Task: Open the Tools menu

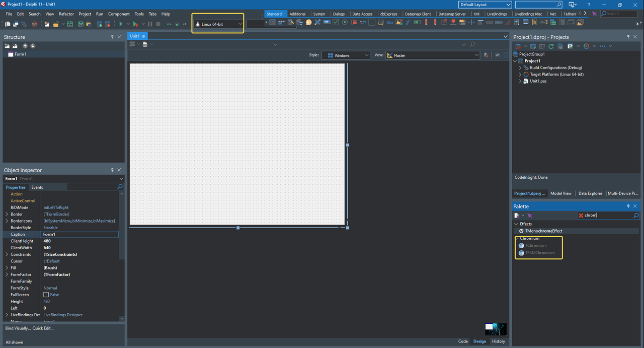Action: (139, 14)
